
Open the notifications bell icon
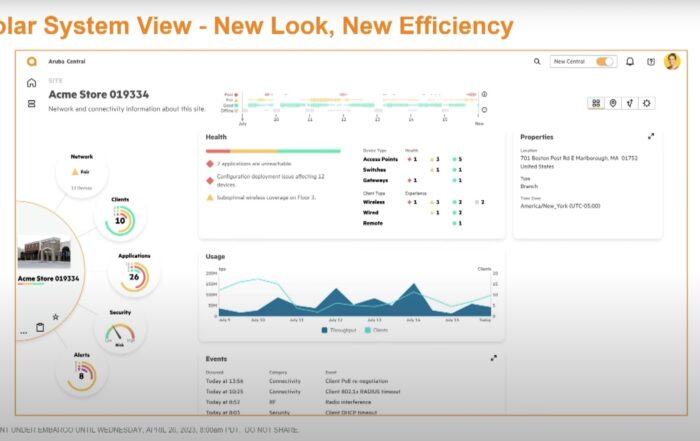630,62
